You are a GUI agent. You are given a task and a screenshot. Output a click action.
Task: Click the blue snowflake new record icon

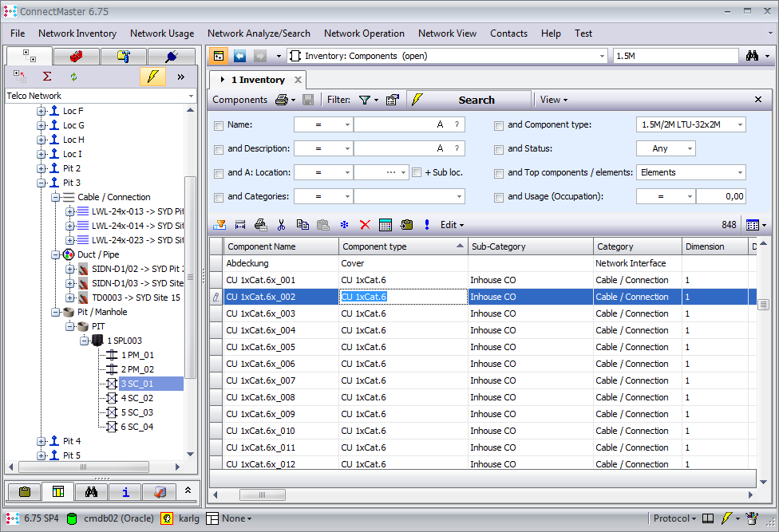click(x=344, y=225)
